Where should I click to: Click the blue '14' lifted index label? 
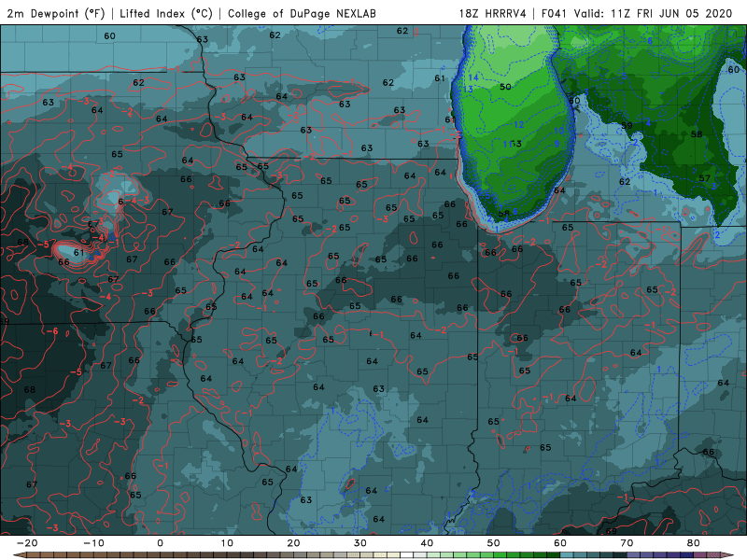473,77
